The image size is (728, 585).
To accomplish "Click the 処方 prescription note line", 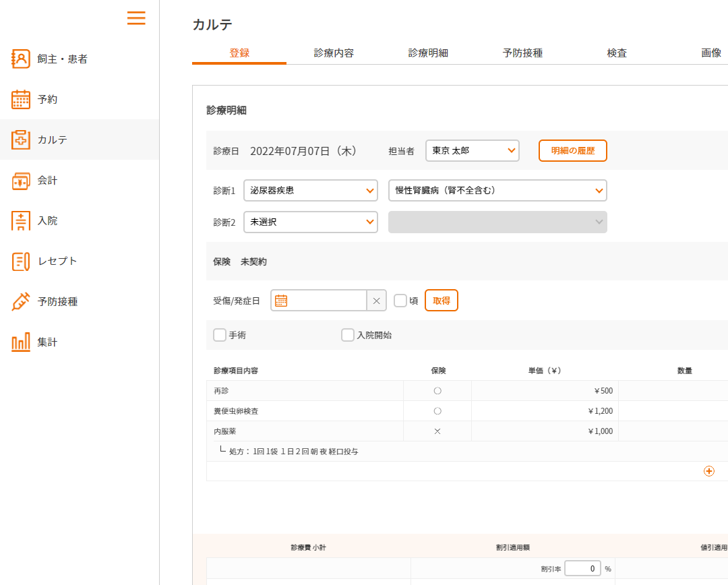I will coord(293,452).
